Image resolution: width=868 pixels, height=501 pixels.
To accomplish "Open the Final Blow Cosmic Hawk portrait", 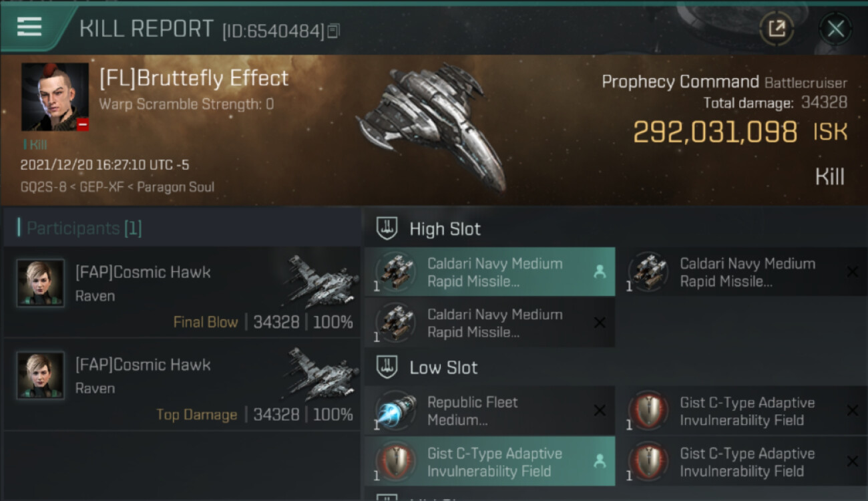I will 41,283.
